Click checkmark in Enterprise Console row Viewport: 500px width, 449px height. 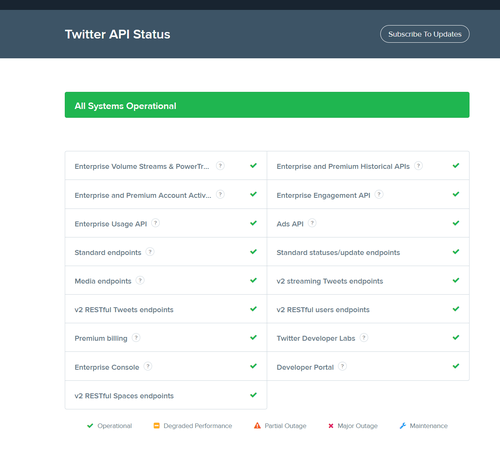click(253, 366)
